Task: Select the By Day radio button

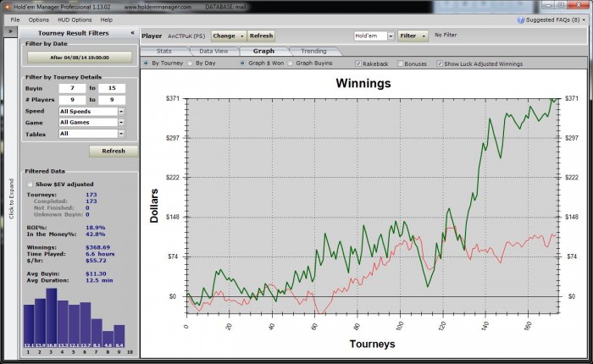Action: point(190,63)
